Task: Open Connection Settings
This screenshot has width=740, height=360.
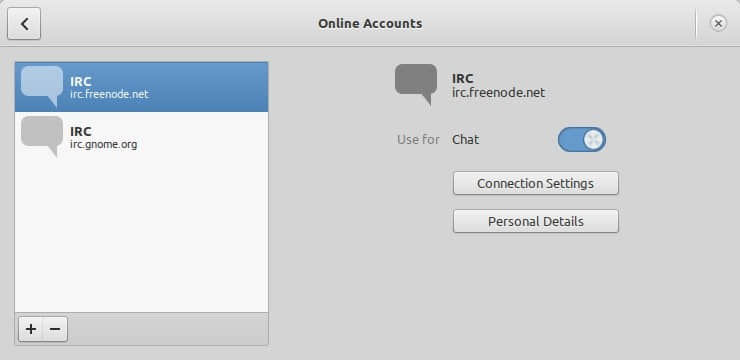Action: click(536, 183)
